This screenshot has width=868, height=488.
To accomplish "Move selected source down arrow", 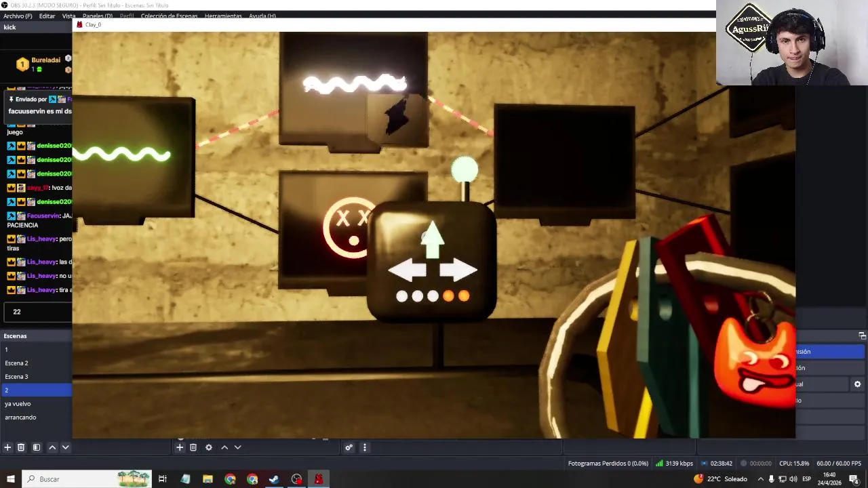I will coord(237,447).
